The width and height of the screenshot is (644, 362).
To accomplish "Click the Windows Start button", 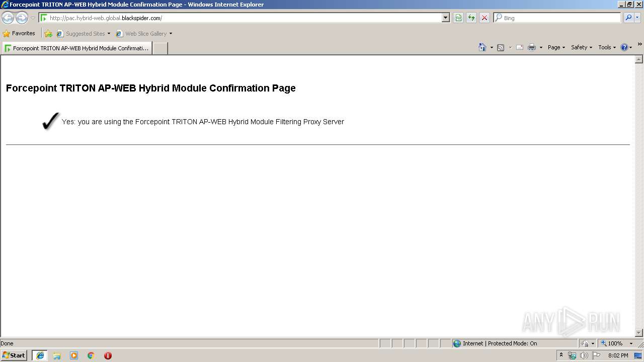I will 14,355.
